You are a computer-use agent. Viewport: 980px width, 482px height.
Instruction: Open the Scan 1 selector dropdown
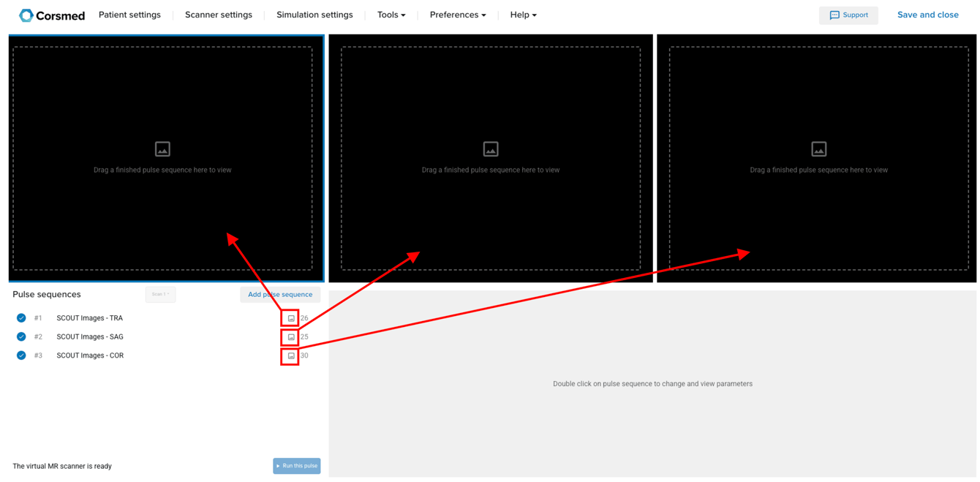[160, 295]
